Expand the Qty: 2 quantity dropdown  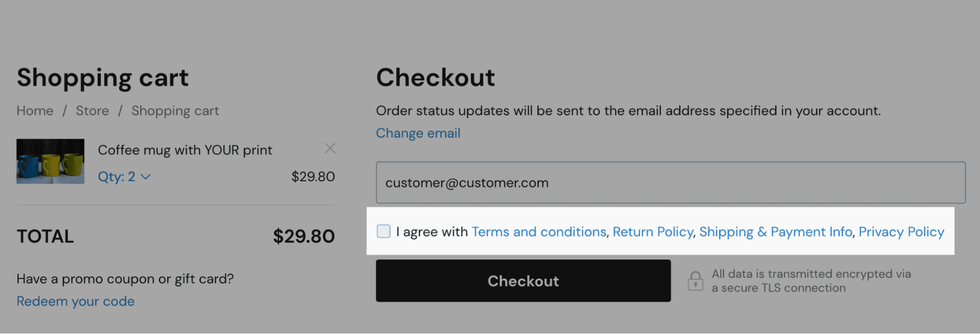(124, 176)
